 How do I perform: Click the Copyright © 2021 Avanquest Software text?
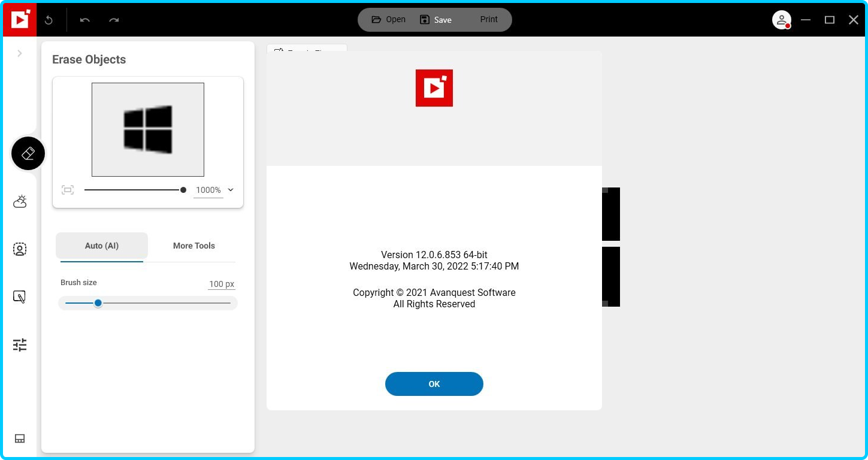pos(434,292)
